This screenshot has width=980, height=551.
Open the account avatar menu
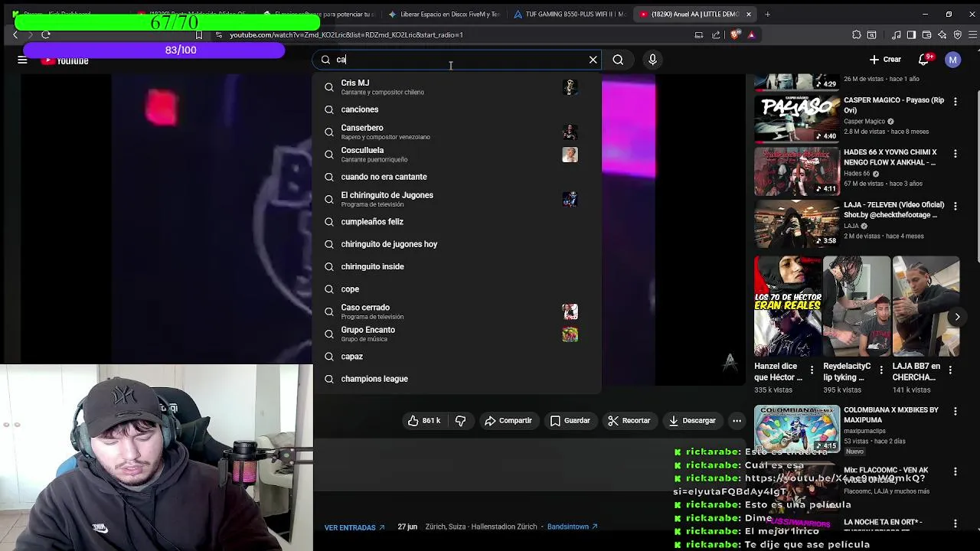pos(952,60)
